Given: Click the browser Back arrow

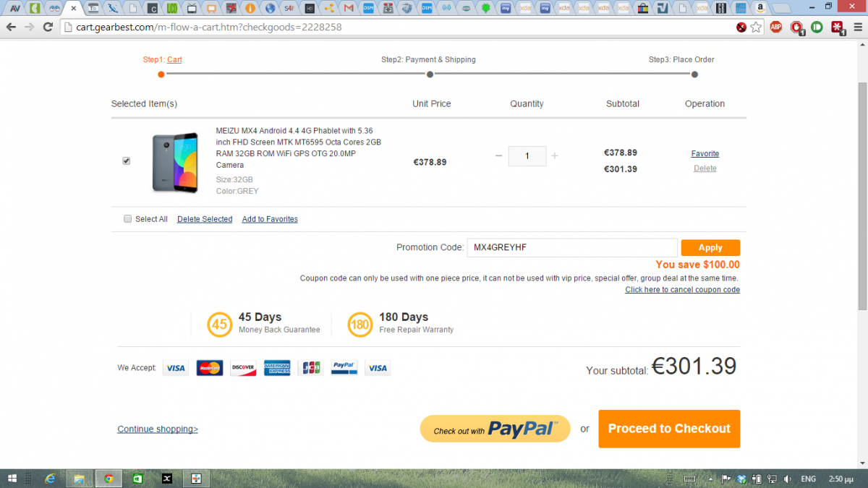Looking at the screenshot, I should click(x=11, y=27).
